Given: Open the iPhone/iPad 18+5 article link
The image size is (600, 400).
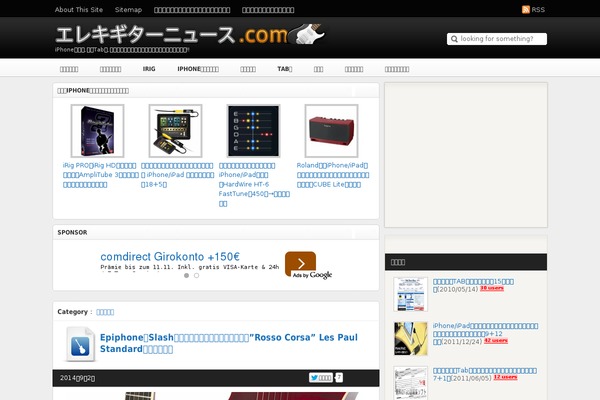Looking at the screenshot, I should pos(177,175).
